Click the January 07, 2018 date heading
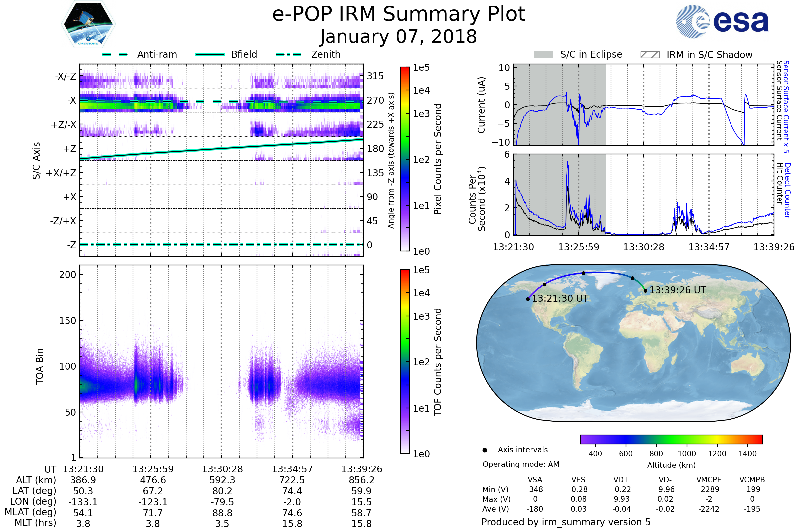 click(x=399, y=37)
